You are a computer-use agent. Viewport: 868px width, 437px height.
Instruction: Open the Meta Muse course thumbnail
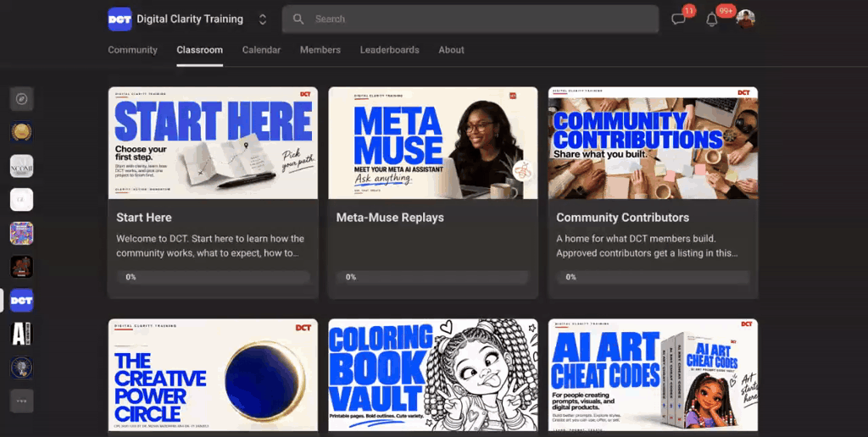click(433, 143)
